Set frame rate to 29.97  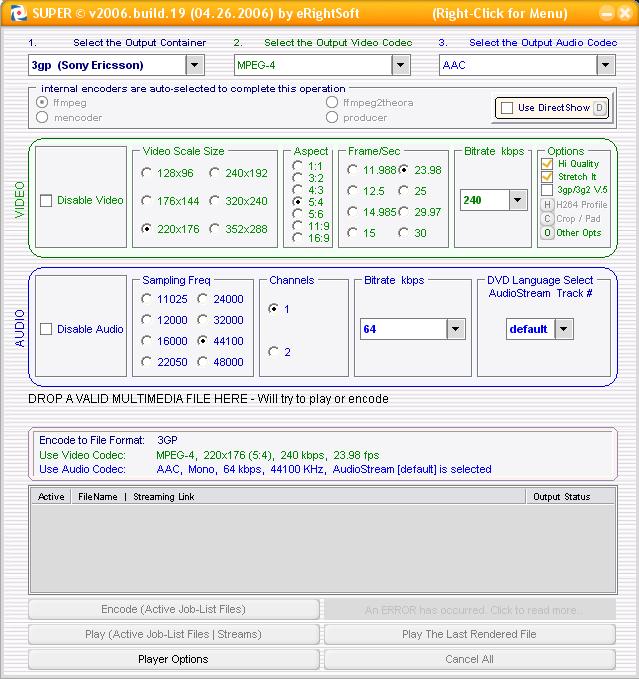tap(403, 212)
